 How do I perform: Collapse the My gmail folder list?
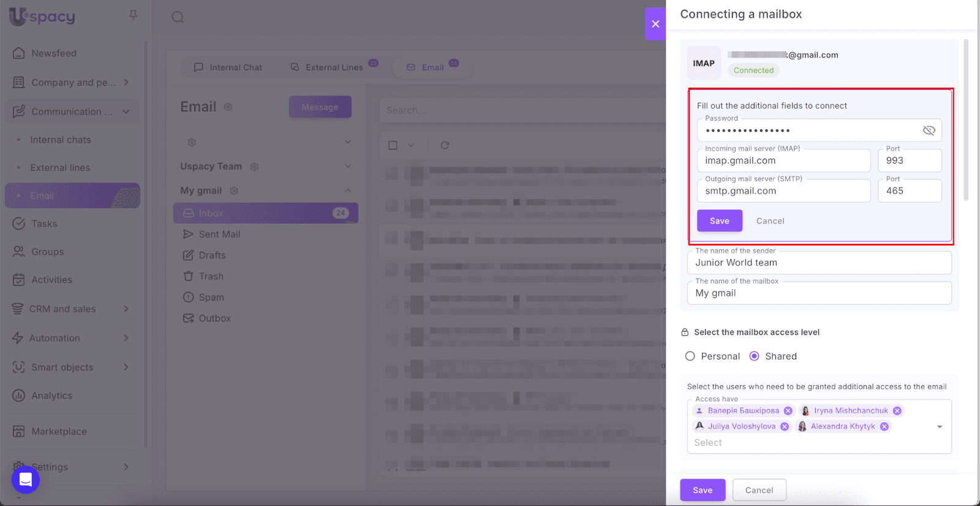coord(348,191)
